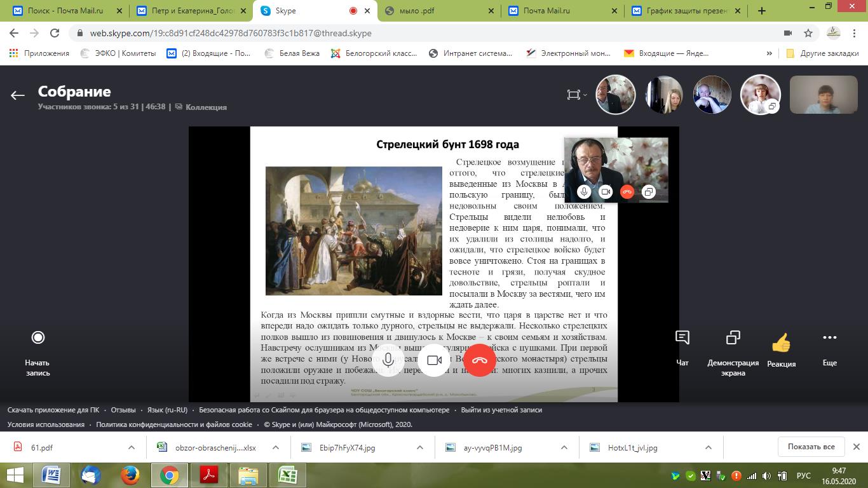868x488 pixels.
Task: Click the Показать все downloads button
Action: (x=811, y=447)
